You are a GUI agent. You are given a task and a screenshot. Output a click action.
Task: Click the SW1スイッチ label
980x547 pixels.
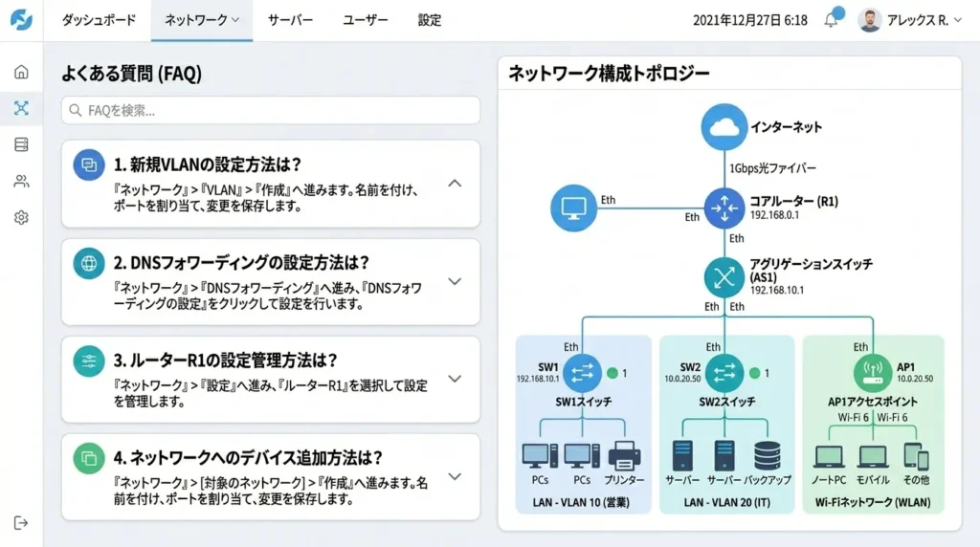click(584, 402)
